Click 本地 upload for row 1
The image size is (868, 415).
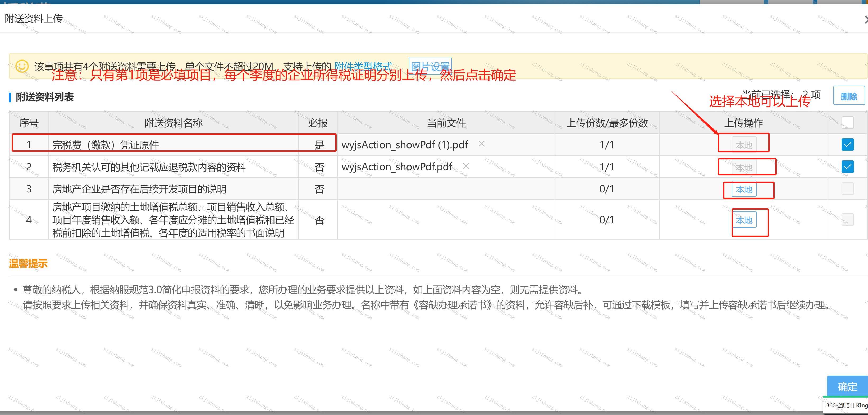coord(744,145)
